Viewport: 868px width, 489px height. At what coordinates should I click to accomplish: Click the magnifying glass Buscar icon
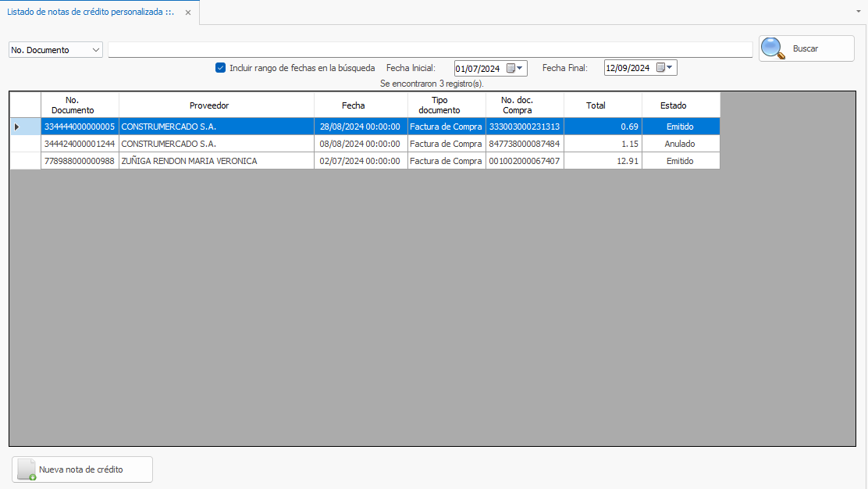point(773,48)
